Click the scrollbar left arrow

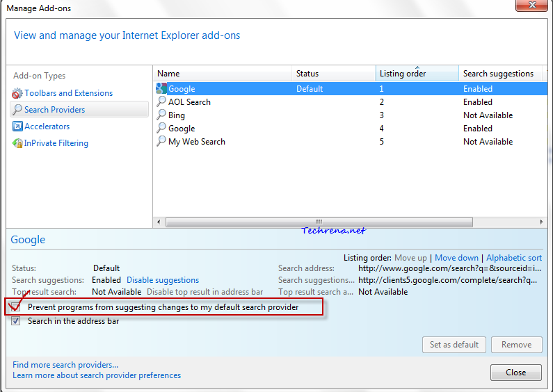coord(159,222)
